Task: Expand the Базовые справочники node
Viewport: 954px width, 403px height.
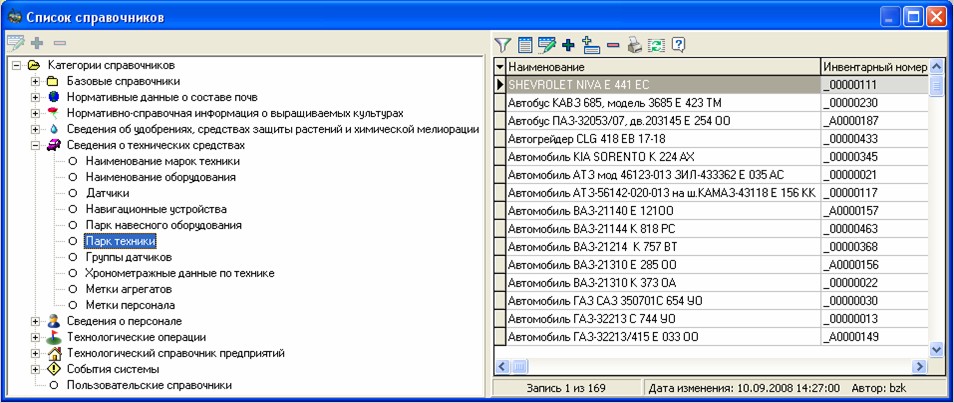Action: pos(35,81)
